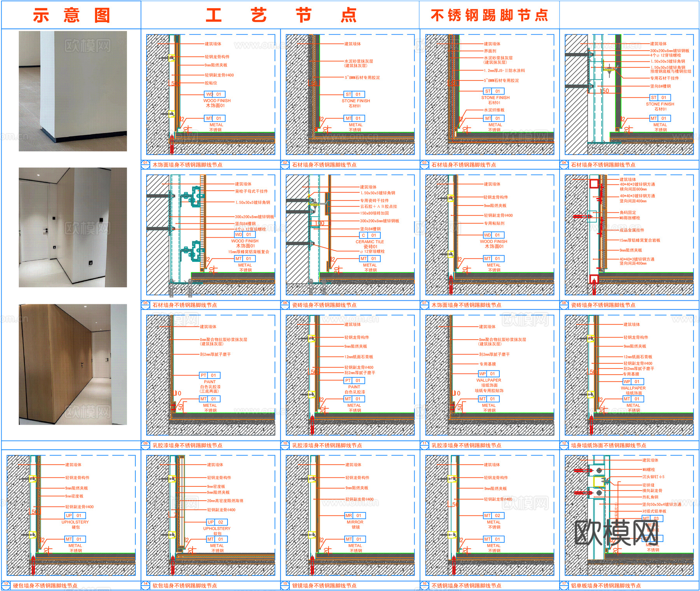Click the 示意图 header text
Viewport: 700px width, 591px height.
(x=72, y=15)
